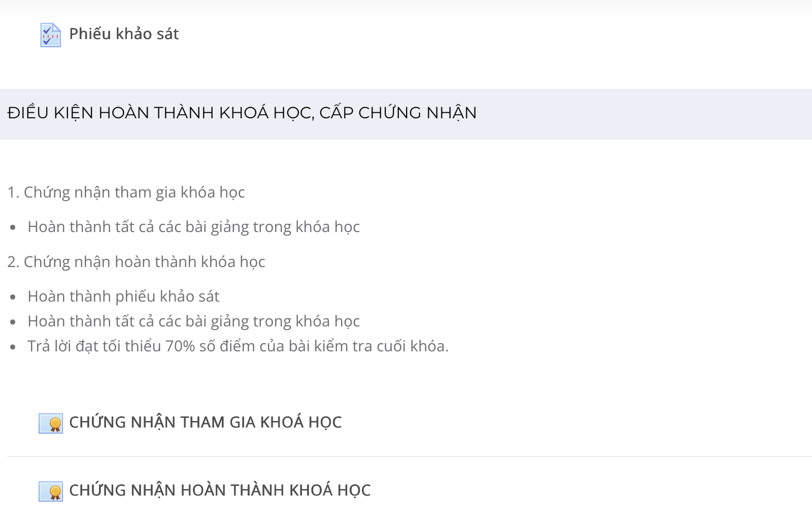The image size is (812, 525).
Task: Click the bài giảng requirement under heading 2
Action: pos(194,321)
